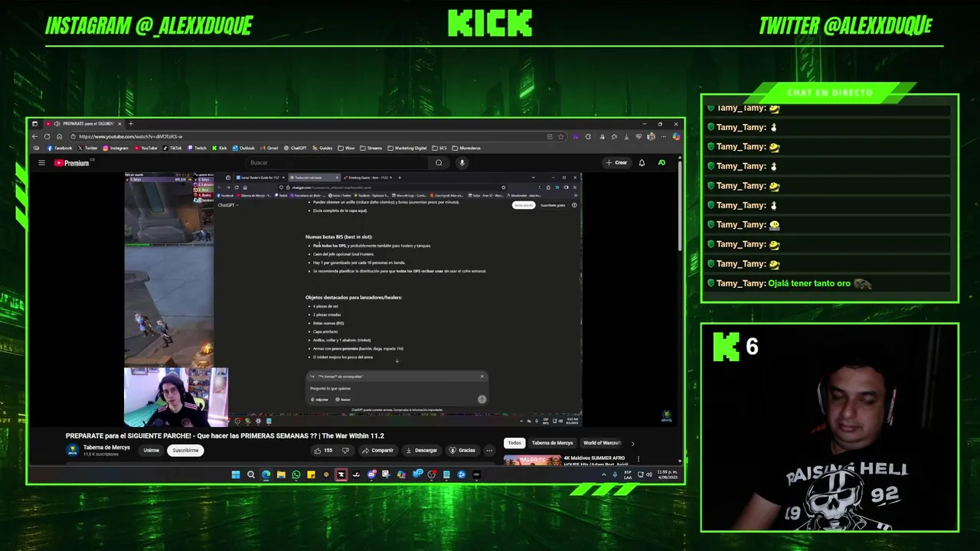Dislike the video with the thumbs-down
This screenshot has width=980, height=551.
[x=345, y=450]
